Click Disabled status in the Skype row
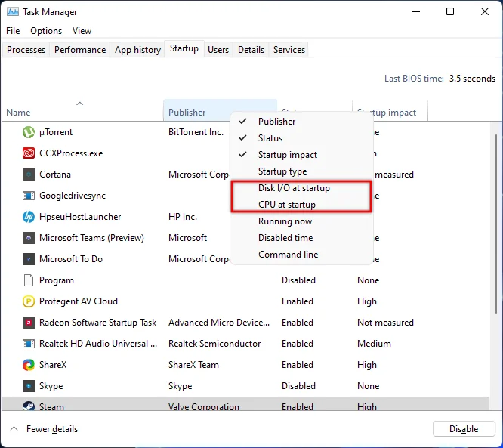503x448 pixels. tap(298, 386)
